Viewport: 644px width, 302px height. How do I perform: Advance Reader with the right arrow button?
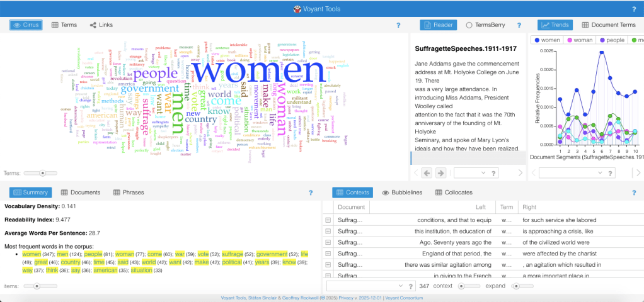(440, 172)
